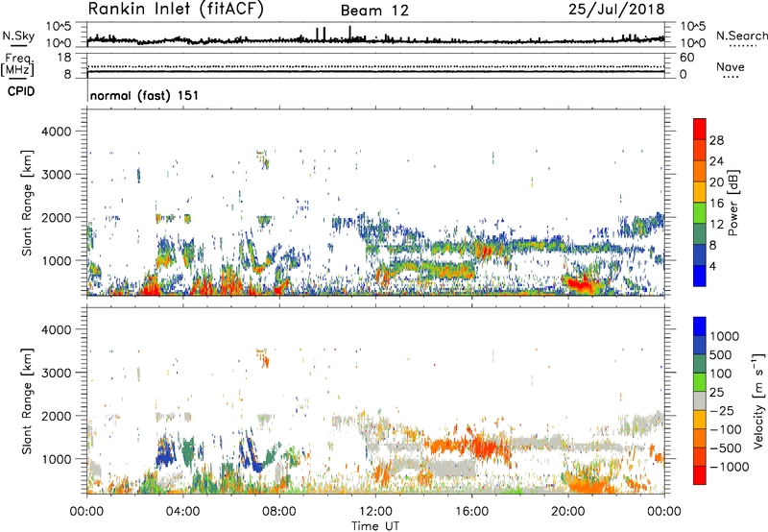Click the orange-red velocity band near 16:30 UT

pyautogui.click(x=485, y=447)
